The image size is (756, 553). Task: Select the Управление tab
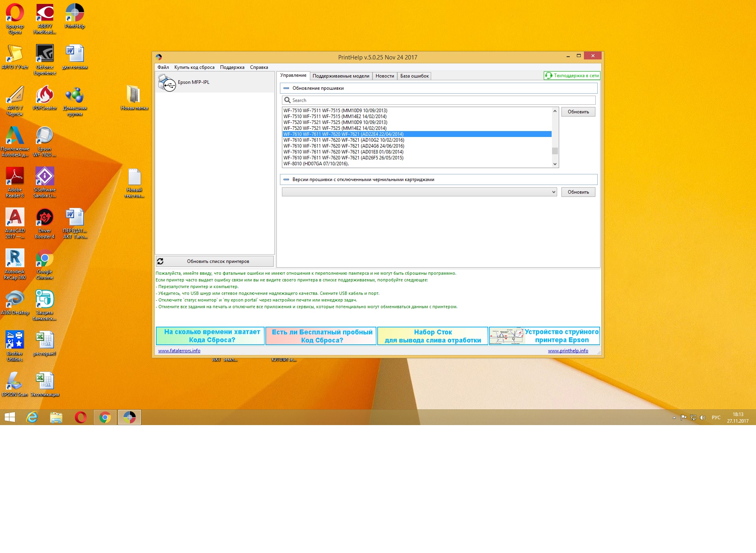293,75
